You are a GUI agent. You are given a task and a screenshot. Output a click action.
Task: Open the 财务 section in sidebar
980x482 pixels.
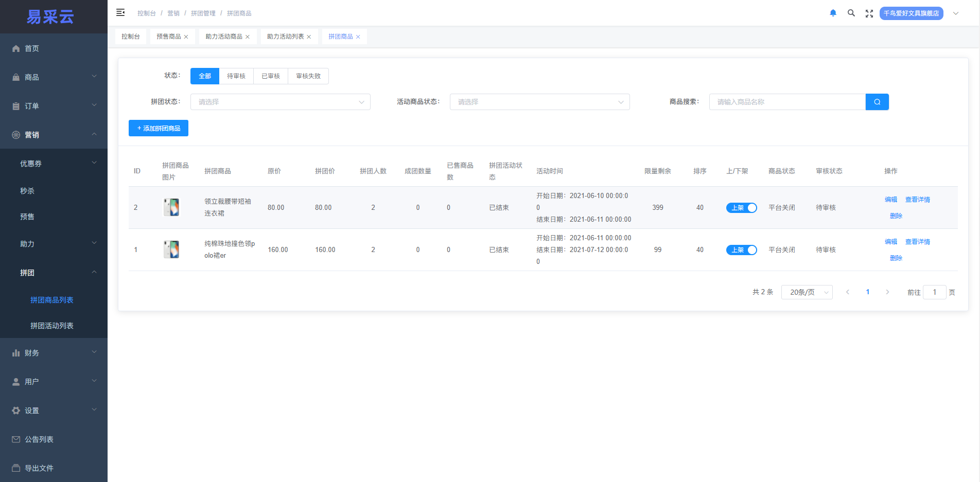(31, 352)
